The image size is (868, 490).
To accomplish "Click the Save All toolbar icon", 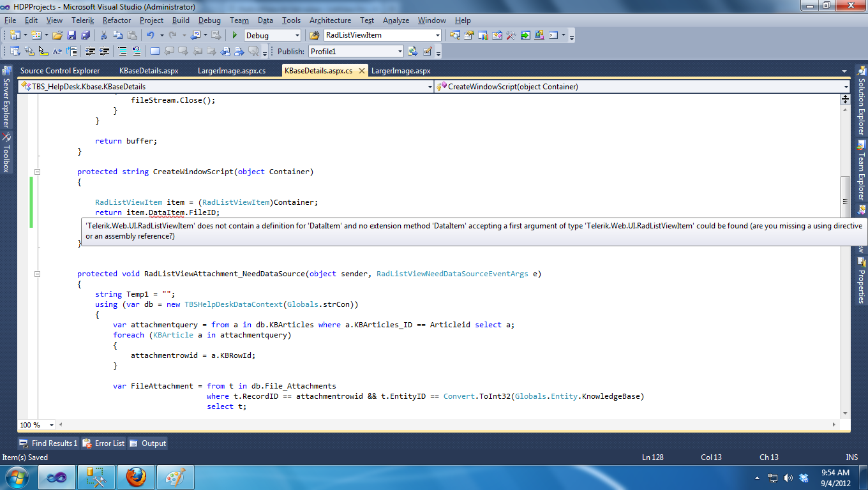I will click(x=85, y=36).
